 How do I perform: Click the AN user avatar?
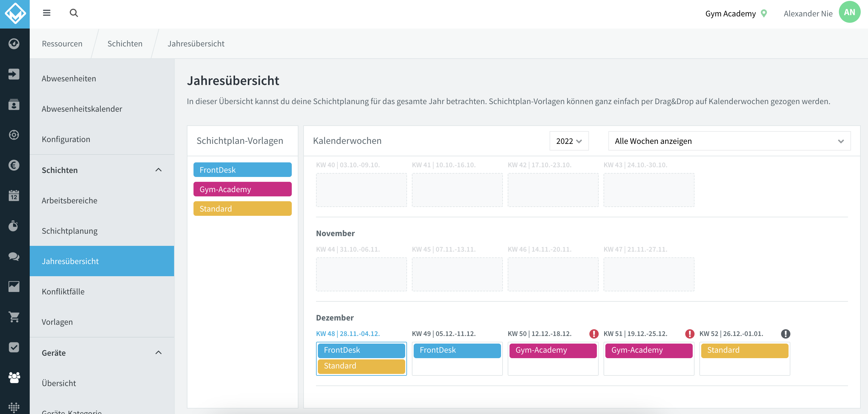tap(849, 12)
